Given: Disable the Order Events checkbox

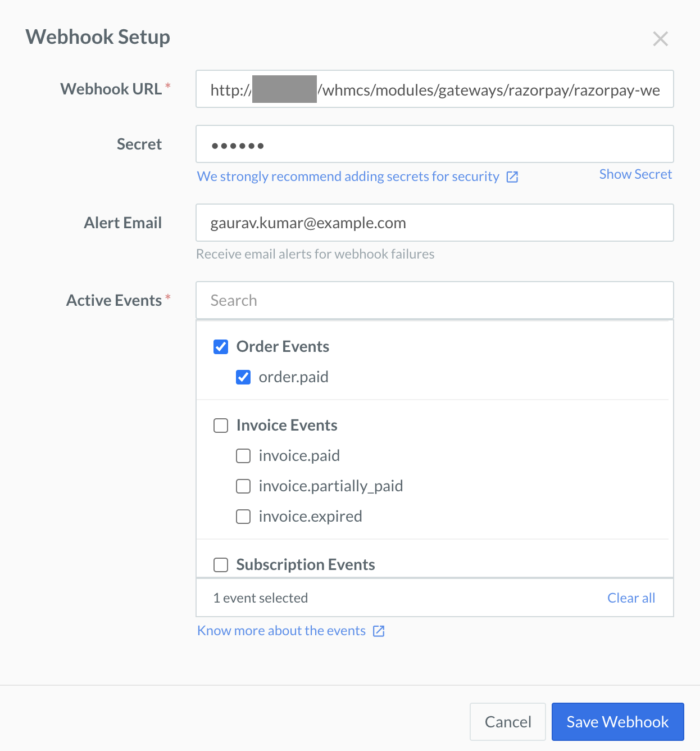Looking at the screenshot, I should pos(220,347).
